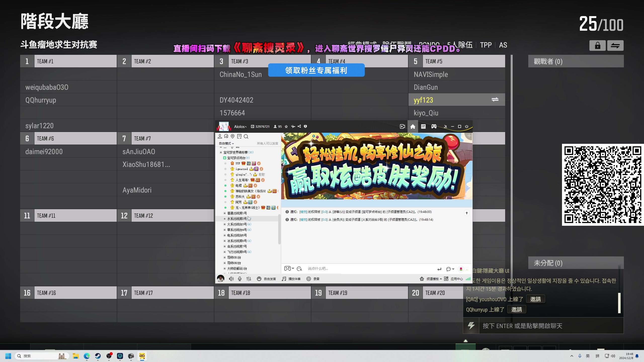The height and width of the screenshot is (362, 644).
Task: Select the 水系对战房2号 channel
Action: tap(237, 219)
